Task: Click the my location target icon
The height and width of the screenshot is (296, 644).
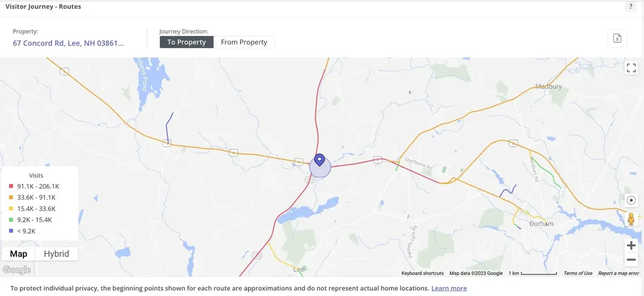Action: 631,200
